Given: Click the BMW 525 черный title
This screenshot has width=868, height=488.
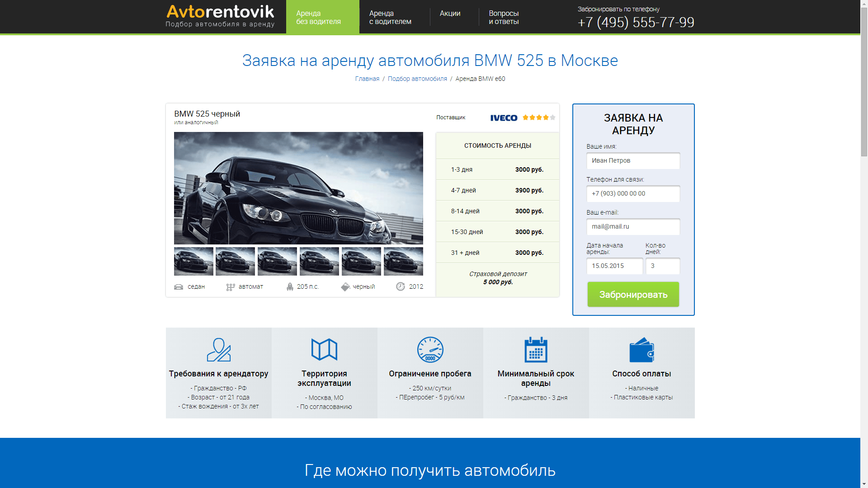Looking at the screenshot, I should 207,114.
